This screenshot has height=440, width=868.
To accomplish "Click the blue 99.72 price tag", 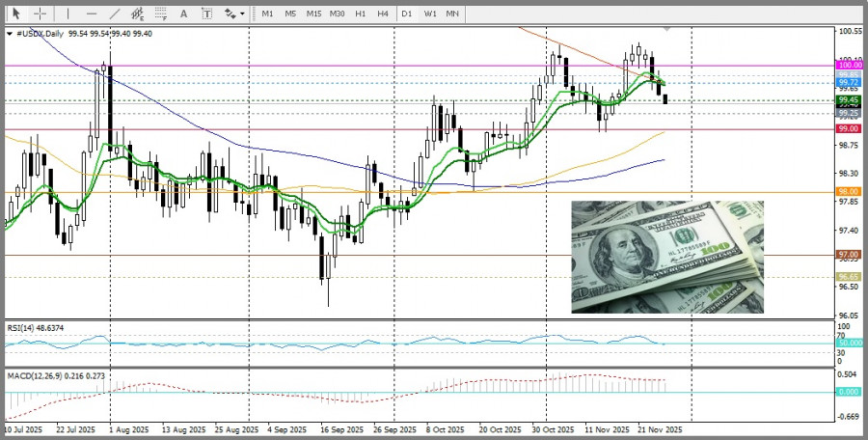I will (849, 82).
